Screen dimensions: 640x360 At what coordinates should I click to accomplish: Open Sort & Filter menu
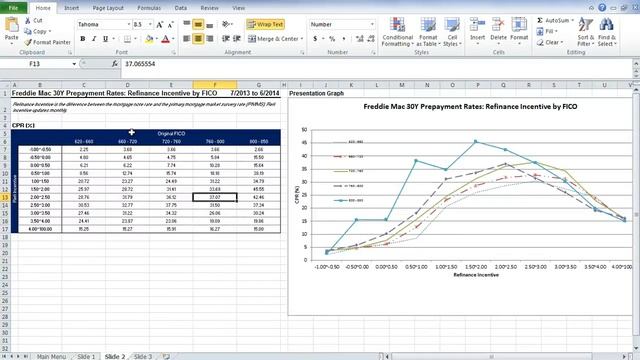tap(586, 32)
